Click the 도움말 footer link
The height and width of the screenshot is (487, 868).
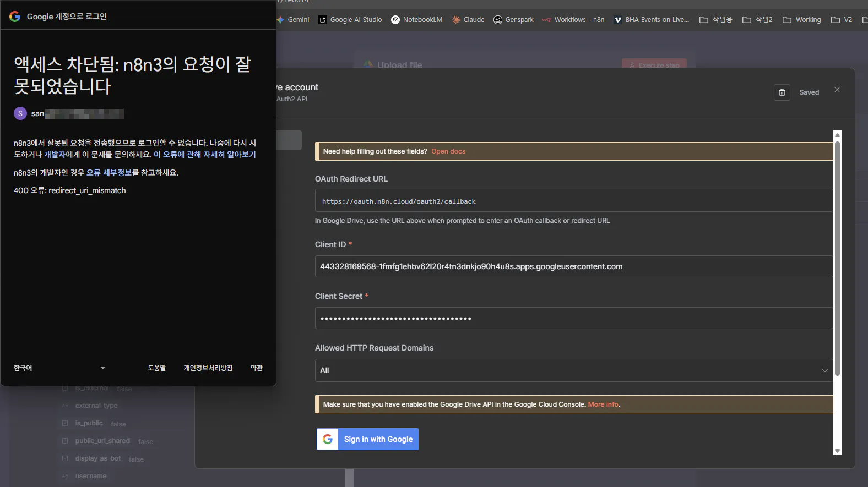(x=157, y=368)
